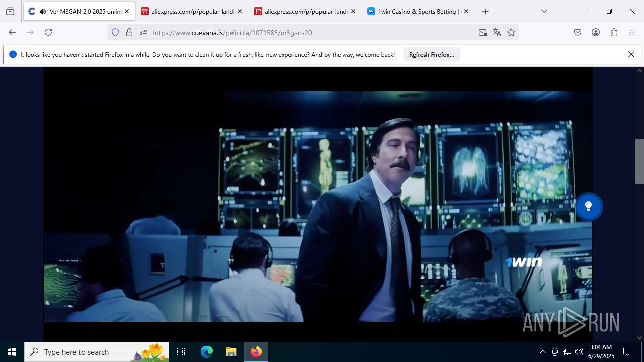Go forward one page
The width and height of the screenshot is (644, 362).
30,32
